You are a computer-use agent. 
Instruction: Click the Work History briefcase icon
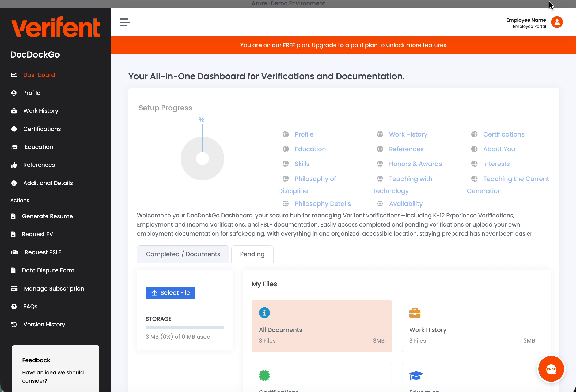[x=14, y=111]
